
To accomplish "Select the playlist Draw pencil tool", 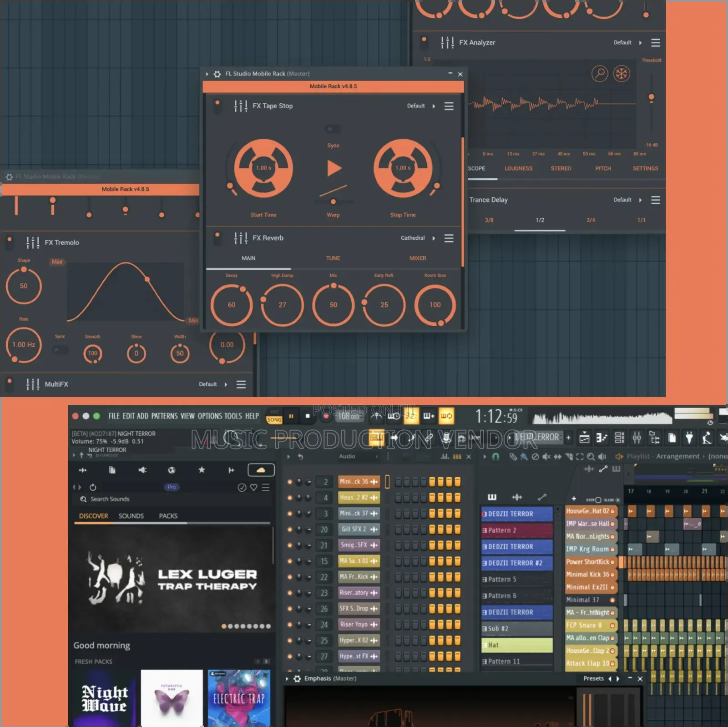I will coord(513,456).
